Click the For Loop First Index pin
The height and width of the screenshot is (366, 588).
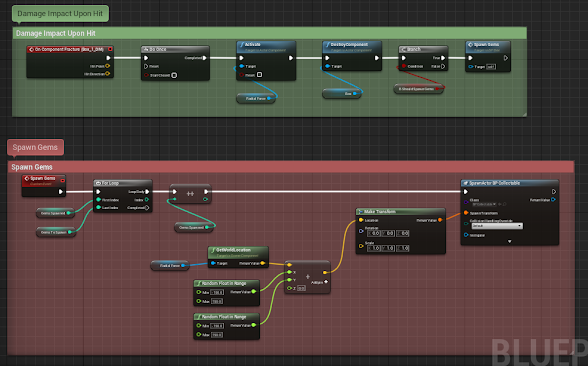[98, 200]
